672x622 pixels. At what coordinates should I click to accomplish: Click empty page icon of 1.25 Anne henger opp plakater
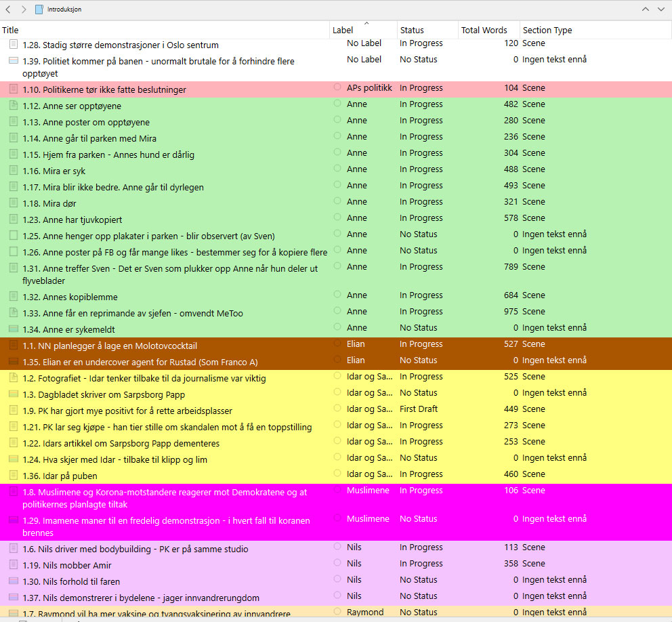point(14,235)
